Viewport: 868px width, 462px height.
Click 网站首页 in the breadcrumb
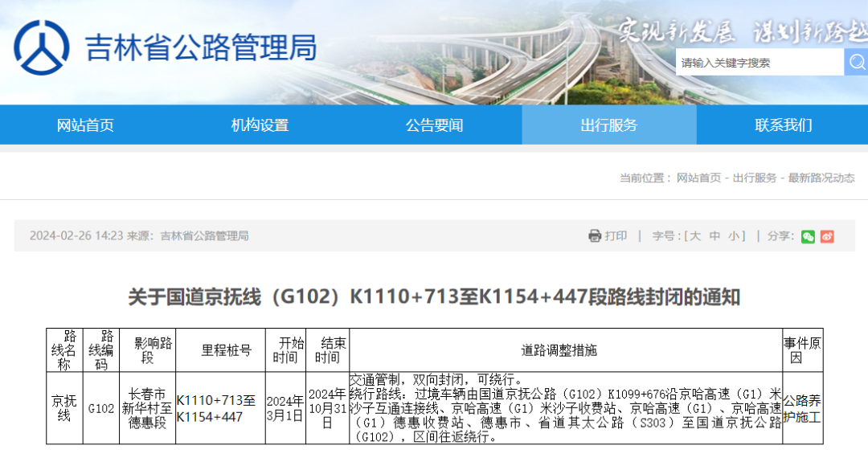(x=698, y=178)
